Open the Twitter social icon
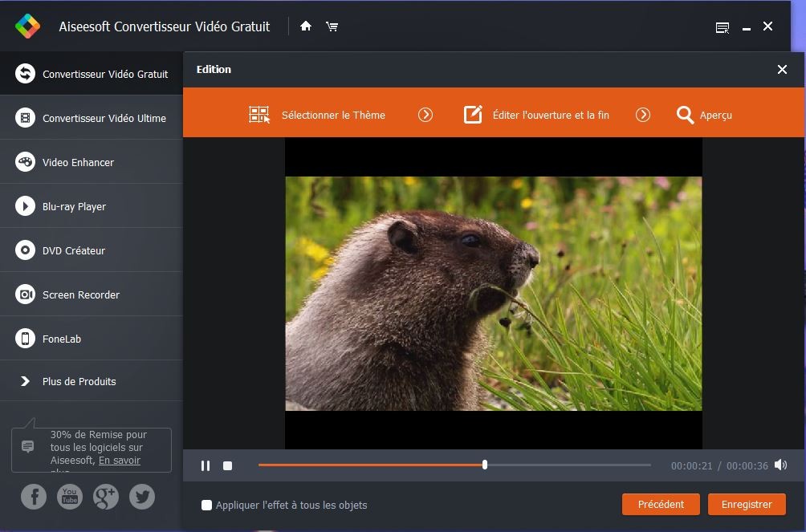The width and height of the screenshot is (806, 532). click(x=142, y=497)
